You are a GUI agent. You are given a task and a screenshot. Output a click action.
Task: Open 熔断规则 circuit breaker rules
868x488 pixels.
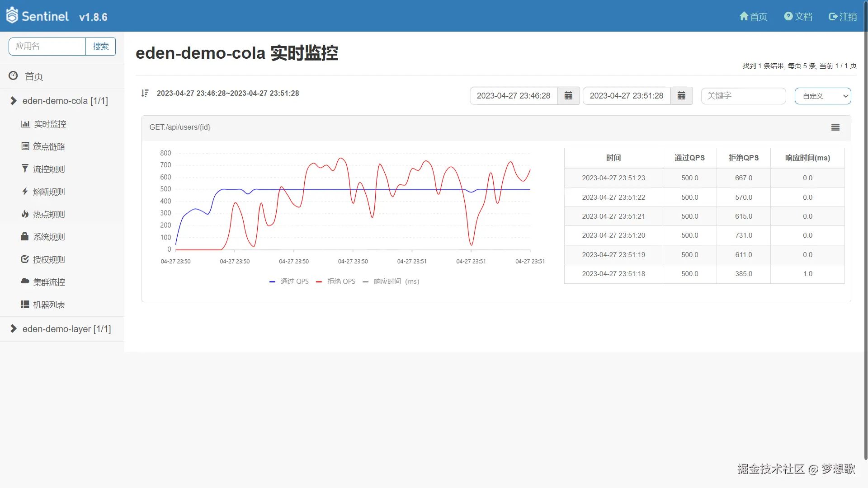click(49, 192)
